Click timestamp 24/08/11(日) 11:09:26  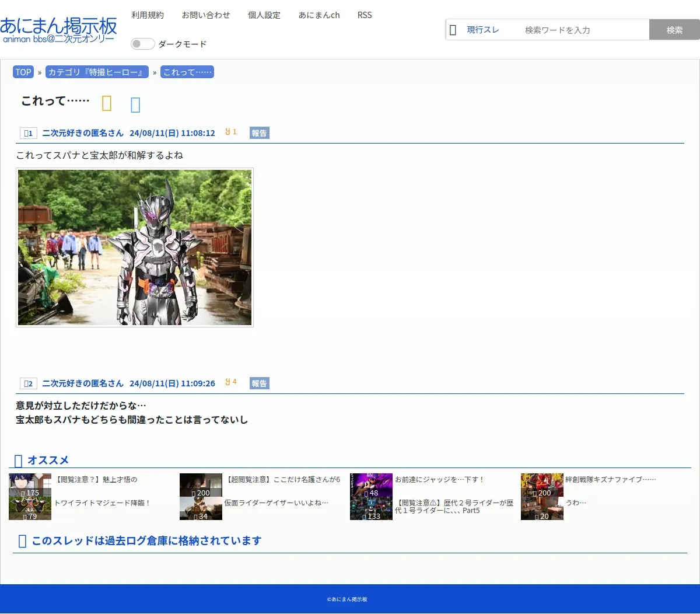click(x=172, y=383)
